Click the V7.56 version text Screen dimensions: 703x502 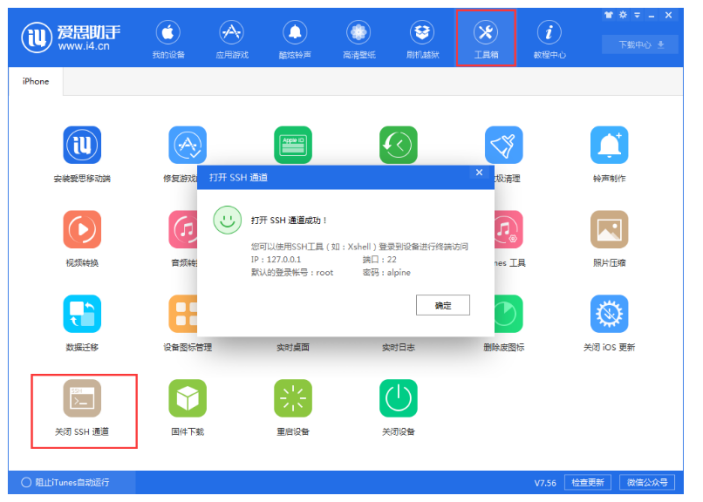point(545,483)
